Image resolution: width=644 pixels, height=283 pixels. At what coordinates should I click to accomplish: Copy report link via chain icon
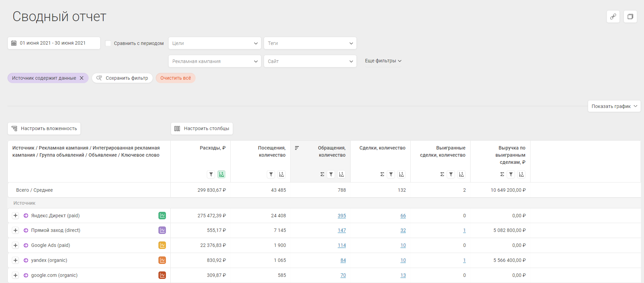pos(613,16)
